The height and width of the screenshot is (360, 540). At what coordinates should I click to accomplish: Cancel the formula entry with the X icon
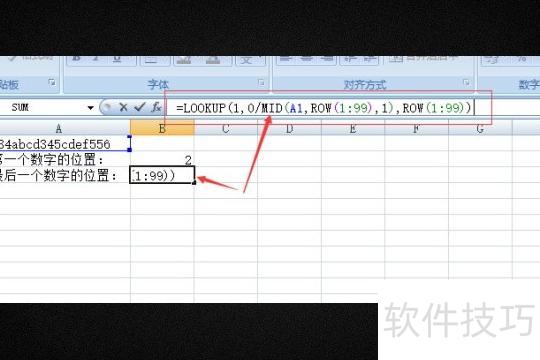tap(123, 107)
